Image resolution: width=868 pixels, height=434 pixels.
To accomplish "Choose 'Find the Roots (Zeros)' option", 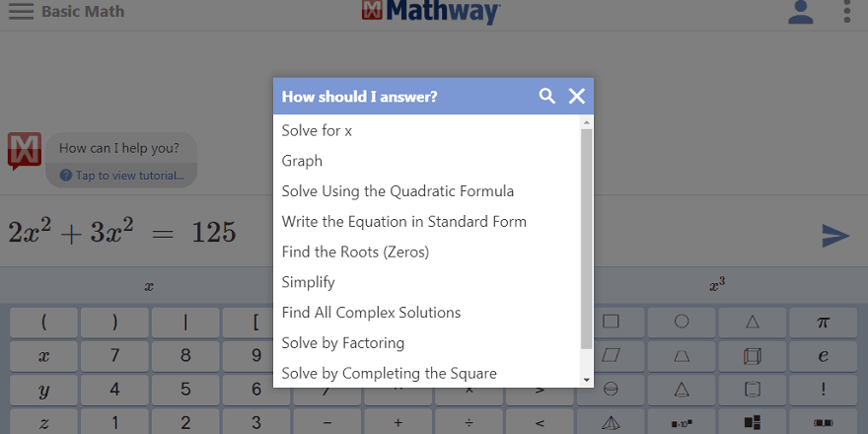I will point(355,252).
